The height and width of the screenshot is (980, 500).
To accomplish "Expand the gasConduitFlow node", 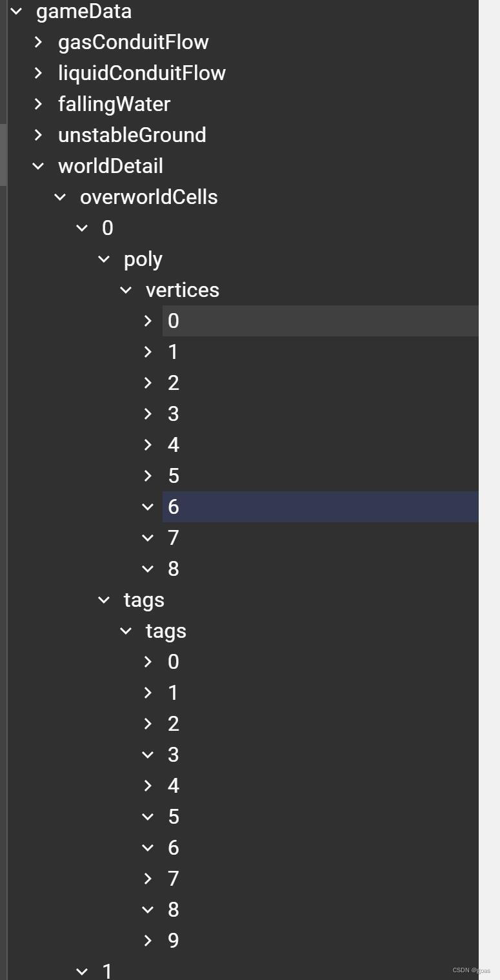I will [38, 42].
